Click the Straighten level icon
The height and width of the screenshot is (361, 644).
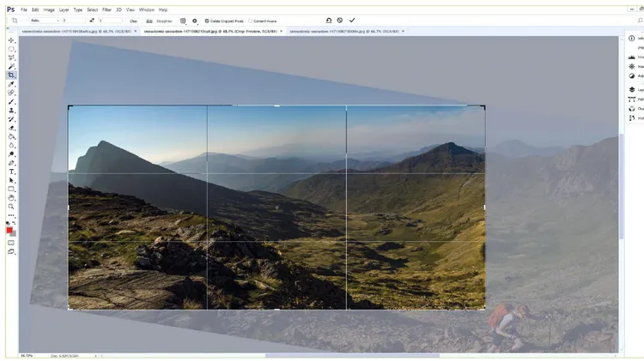(149, 21)
